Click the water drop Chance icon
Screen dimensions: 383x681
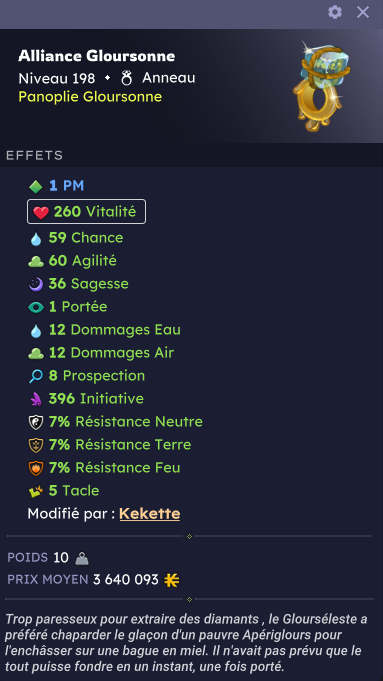click(x=36, y=238)
